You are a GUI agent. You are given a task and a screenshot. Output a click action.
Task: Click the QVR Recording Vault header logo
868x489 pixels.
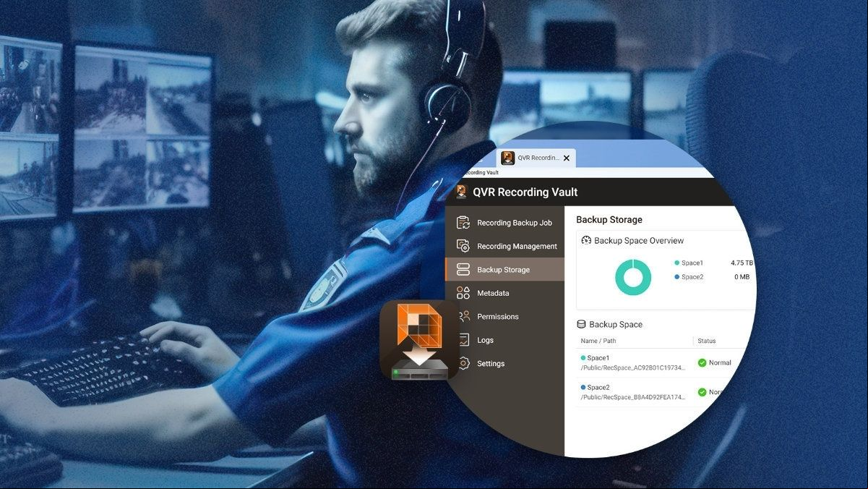(462, 192)
